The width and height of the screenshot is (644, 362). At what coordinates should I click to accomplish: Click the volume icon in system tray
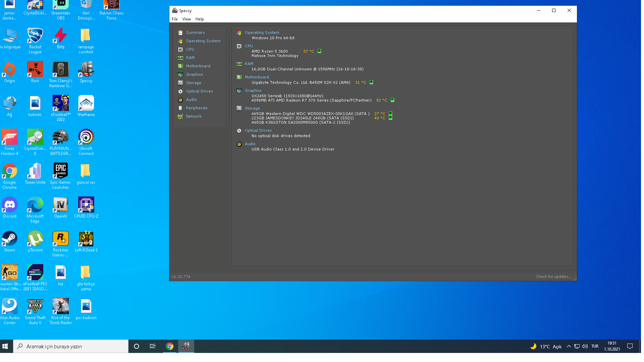(585, 346)
